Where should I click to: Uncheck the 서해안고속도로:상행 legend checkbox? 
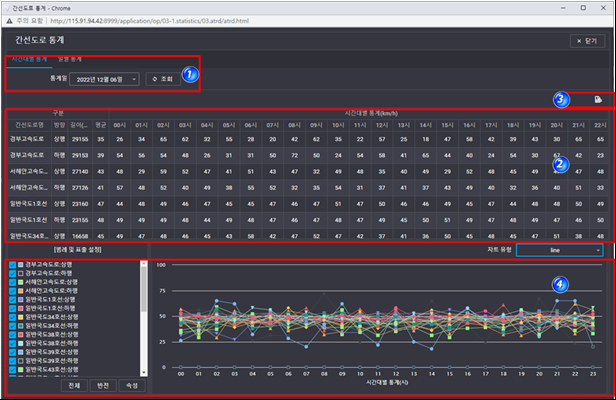pos(13,282)
